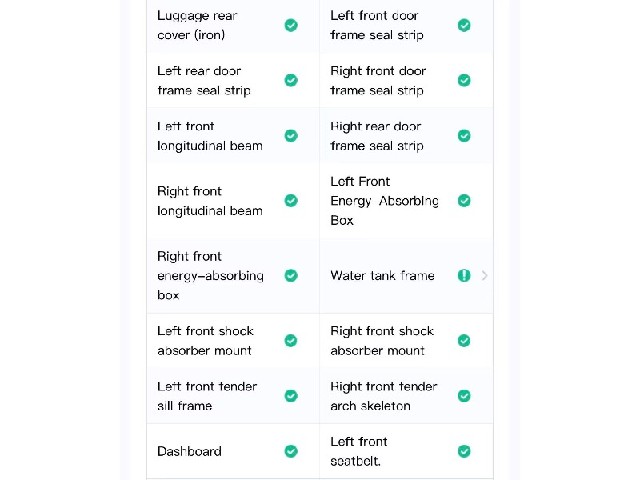The image size is (640, 480).
Task: Select the Dashboard item label
Action: (x=189, y=451)
